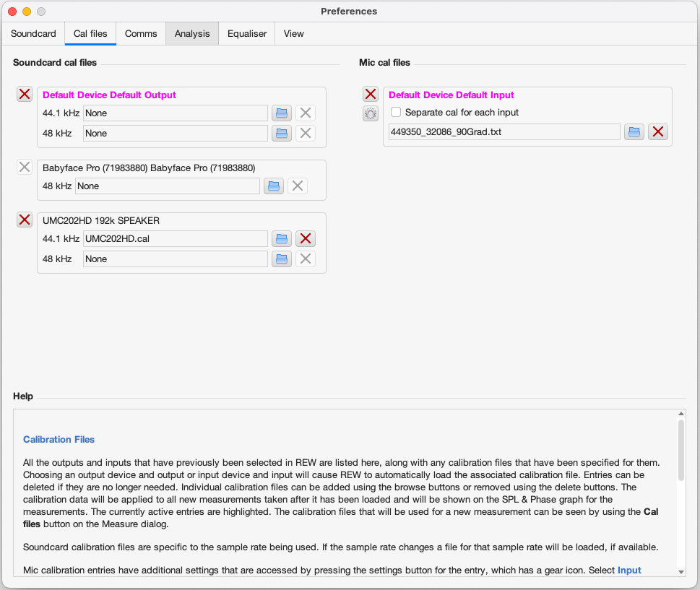The width and height of the screenshot is (700, 590).
Task: Browse for Default Output 48 kHz cal file
Action: point(282,133)
